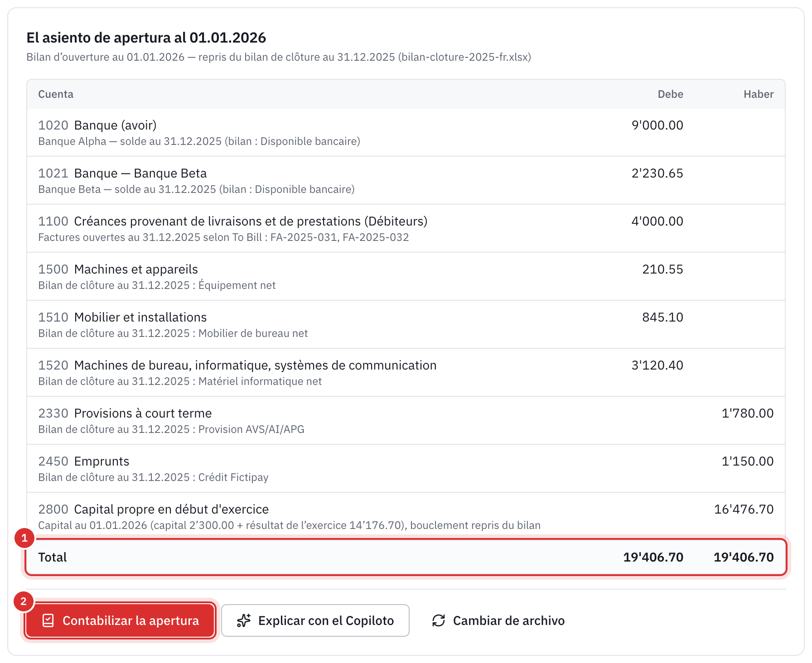812x663 pixels.
Task: Open Explicar con el Copiloto
Action: (315, 620)
